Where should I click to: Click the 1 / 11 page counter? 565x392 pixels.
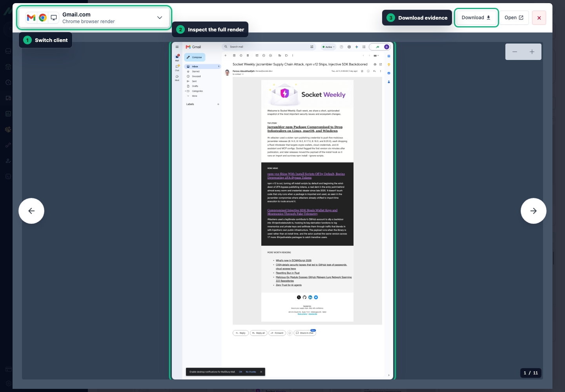tap(531, 373)
